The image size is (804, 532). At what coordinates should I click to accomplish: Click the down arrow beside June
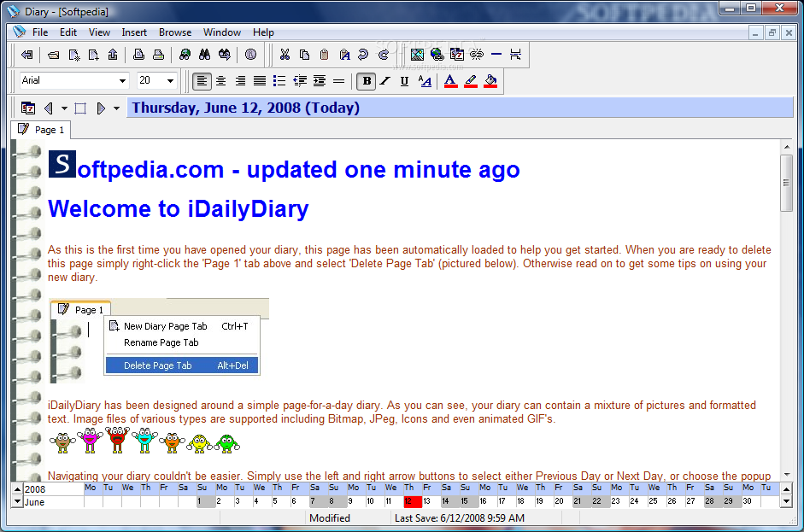(x=17, y=502)
